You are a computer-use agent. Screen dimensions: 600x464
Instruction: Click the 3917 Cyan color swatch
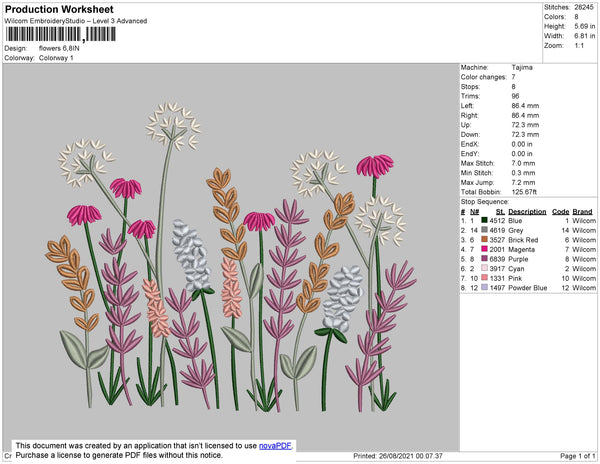pyautogui.click(x=484, y=268)
